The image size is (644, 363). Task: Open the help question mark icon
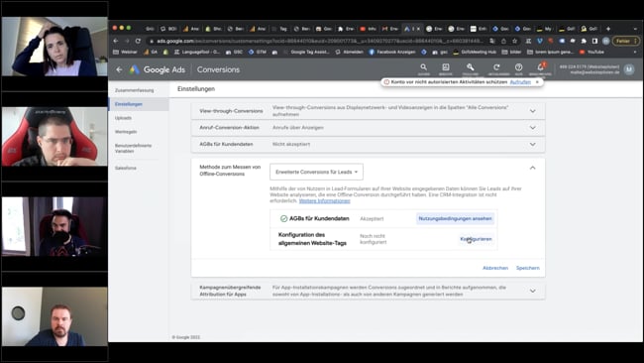[x=519, y=68]
